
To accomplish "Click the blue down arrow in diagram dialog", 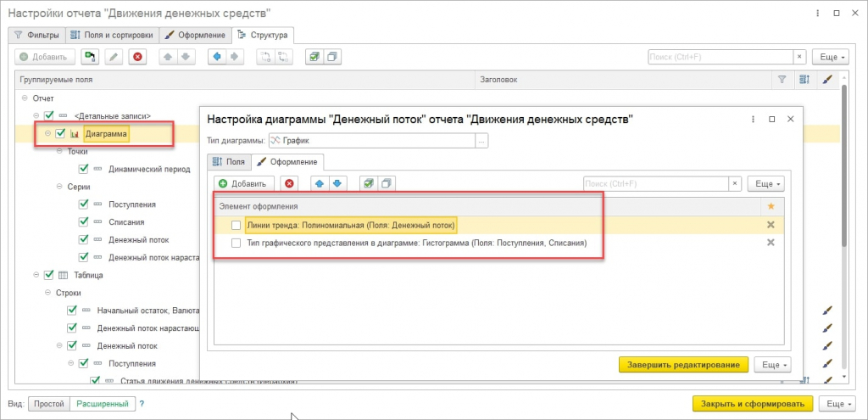I will (x=337, y=183).
